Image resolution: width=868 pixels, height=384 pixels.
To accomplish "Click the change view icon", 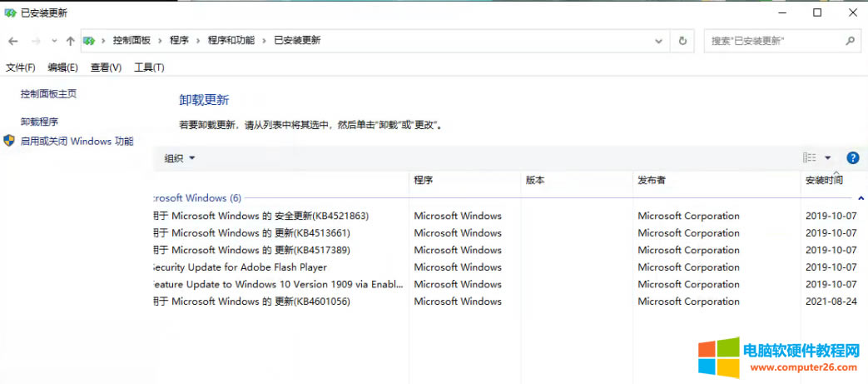I will [809, 158].
